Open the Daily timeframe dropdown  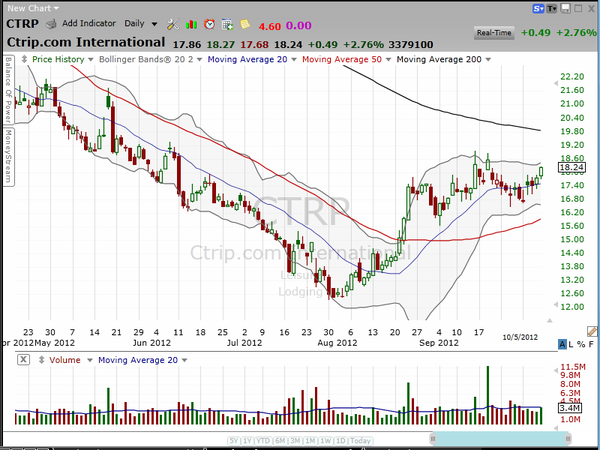pyautogui.click(x=140, y=24)
